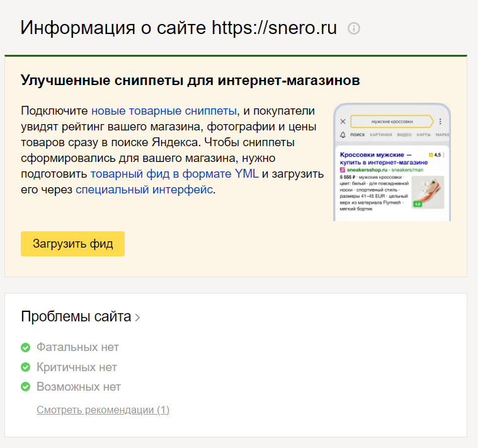Screen dimensions: 478x448
Task: Click green checkmark beside Критичных нет
Action: [x=26, y=367]
